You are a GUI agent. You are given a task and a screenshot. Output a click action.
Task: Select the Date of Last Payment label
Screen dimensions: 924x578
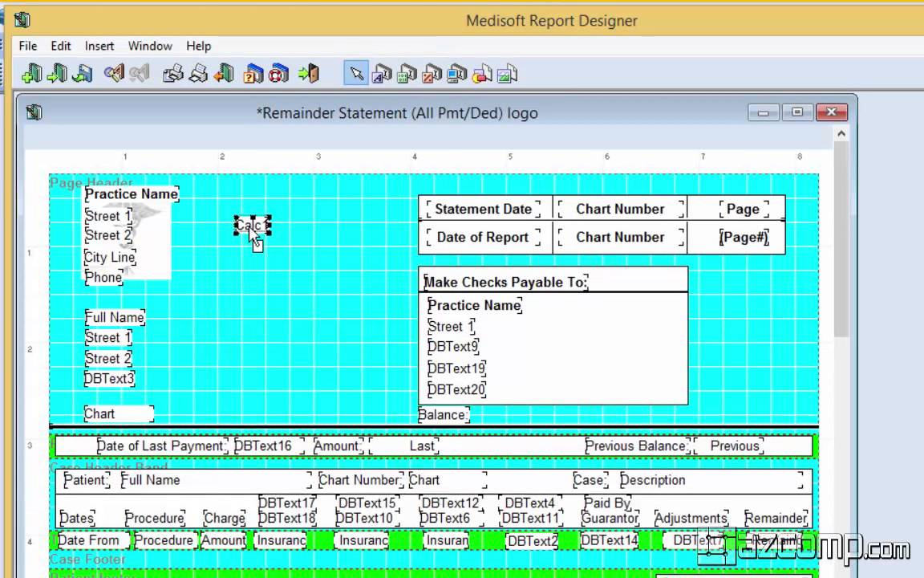[162, 446]
